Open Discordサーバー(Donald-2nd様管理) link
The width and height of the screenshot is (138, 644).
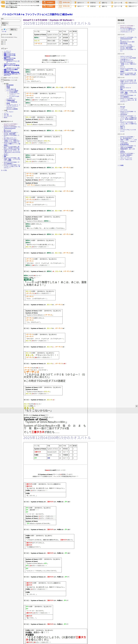pyautogui.click(x=12, y=108)
